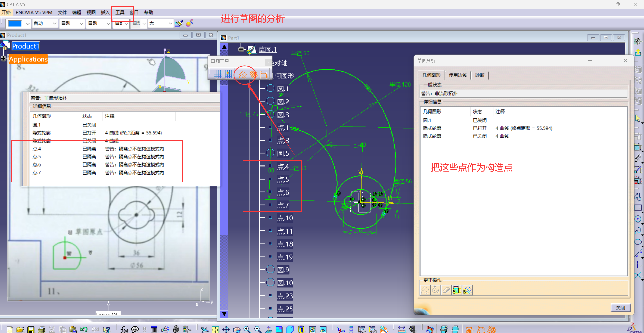
Task: Open the 工具 menu
Action: point(120,12)
